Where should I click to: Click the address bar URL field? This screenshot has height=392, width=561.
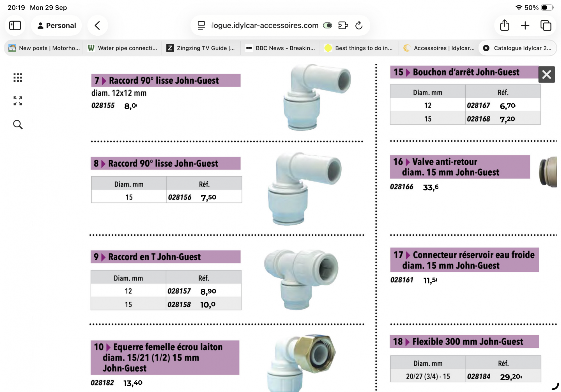[x=265, y=26]
